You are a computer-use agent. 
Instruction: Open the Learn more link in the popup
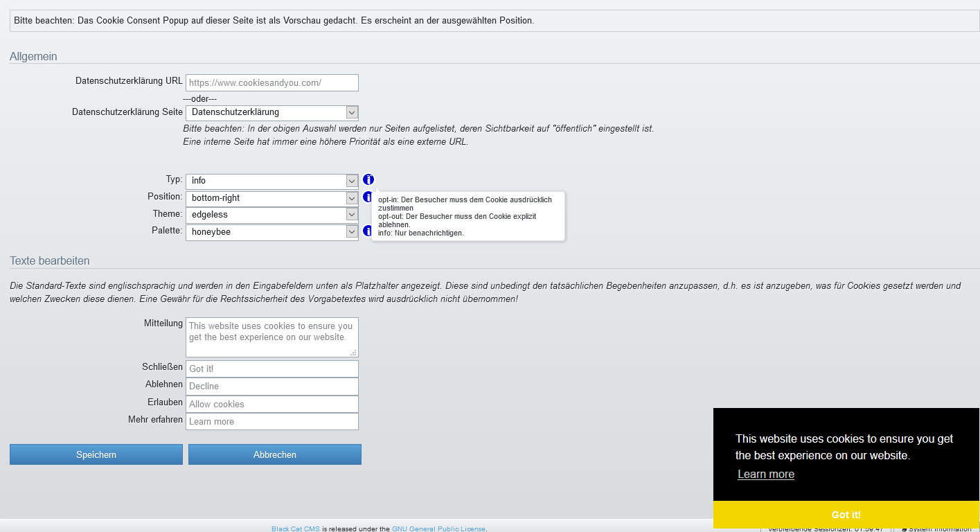pyautogui.click(x=765, y=474)
